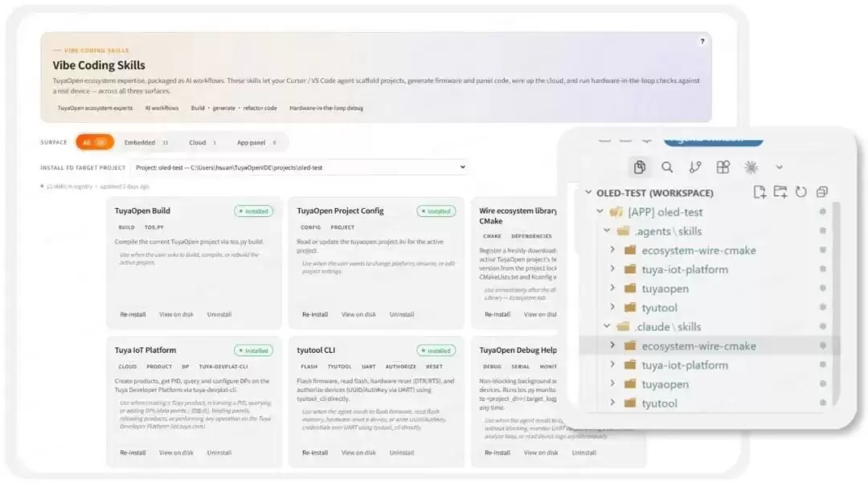This screenshot has height=483, width=868.
Task: Click status dot on [APP] oled-test row
Action: coord(823,212)
